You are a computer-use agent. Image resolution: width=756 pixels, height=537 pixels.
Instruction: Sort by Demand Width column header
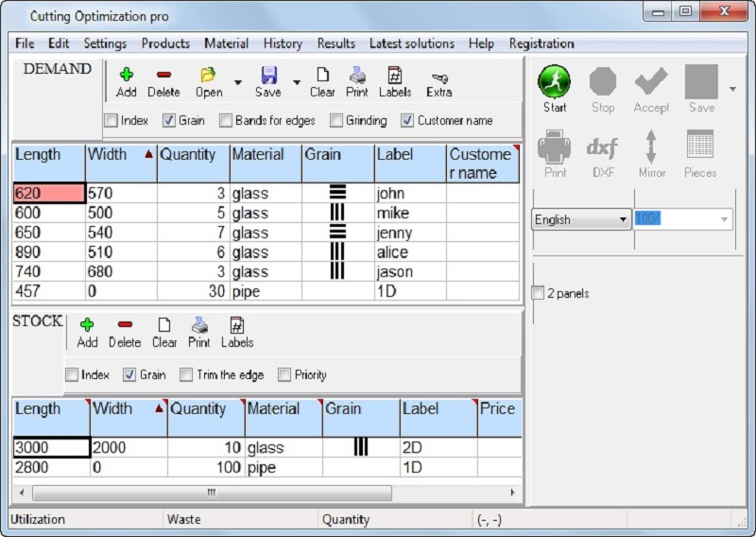(x=121, y=164)
